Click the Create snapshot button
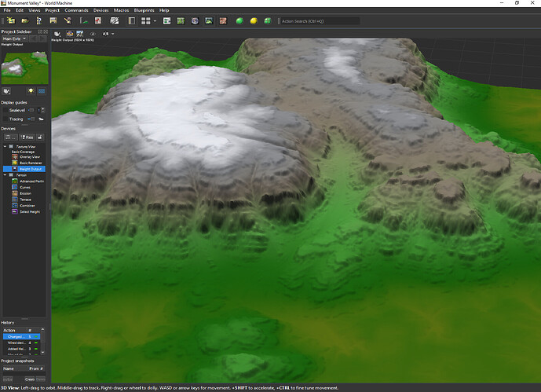 (x=30, y=379)
